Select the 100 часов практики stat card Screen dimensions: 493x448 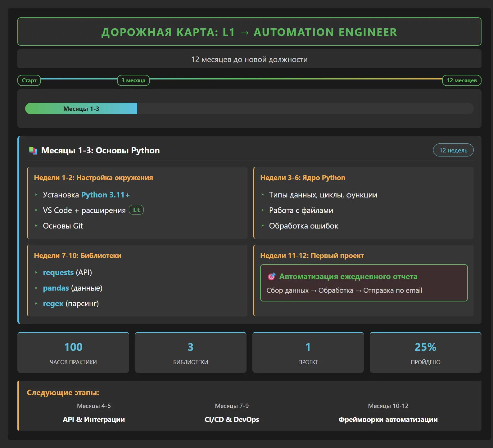click(73, 353)
